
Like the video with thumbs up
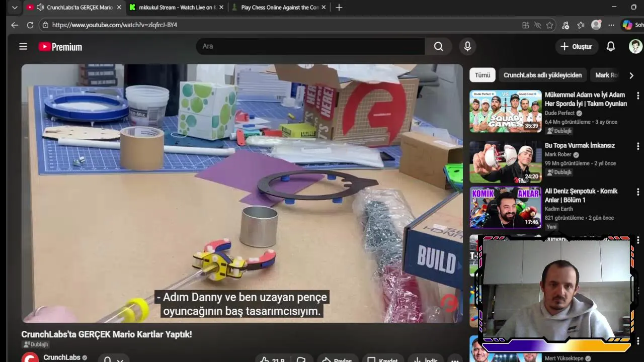pos(272,360)
